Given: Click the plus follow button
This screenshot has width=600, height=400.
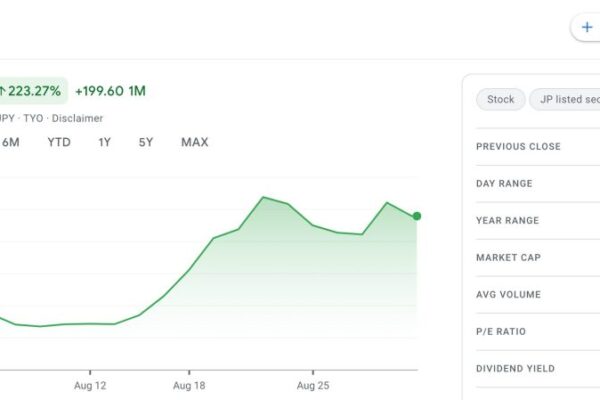Looking at the screenshot, I should 587,27.
